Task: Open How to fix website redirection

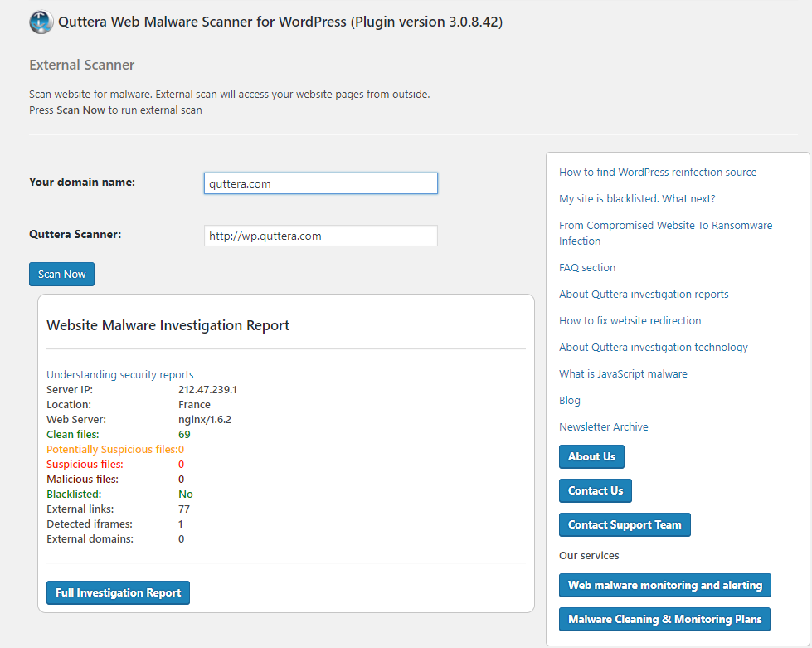Action: (x=630, y=320)
